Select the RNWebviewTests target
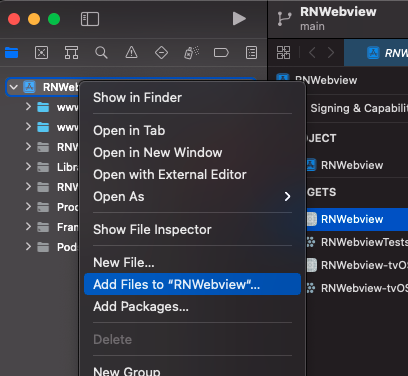 pos(357,242)
